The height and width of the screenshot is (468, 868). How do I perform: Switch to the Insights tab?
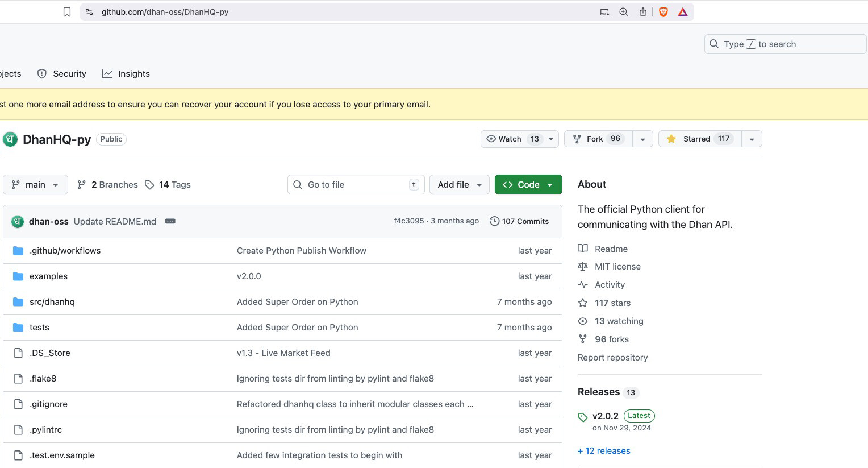[126, 74]
